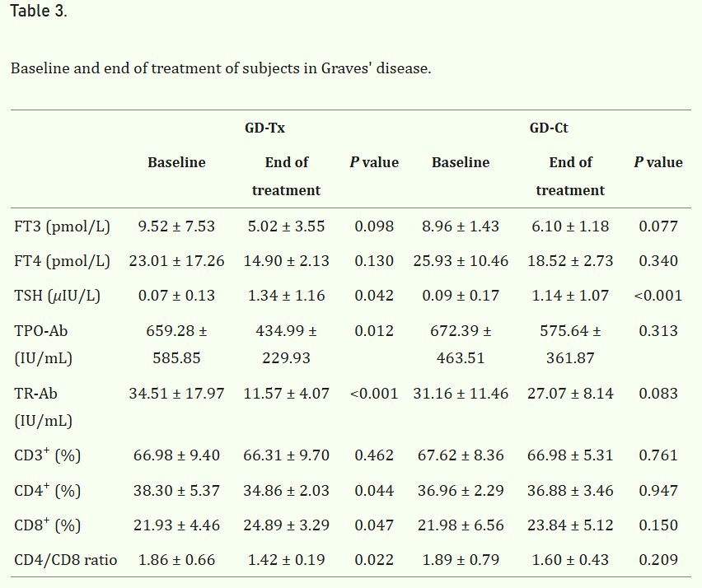Click the table caption about Graves' disease

(221, 68)
